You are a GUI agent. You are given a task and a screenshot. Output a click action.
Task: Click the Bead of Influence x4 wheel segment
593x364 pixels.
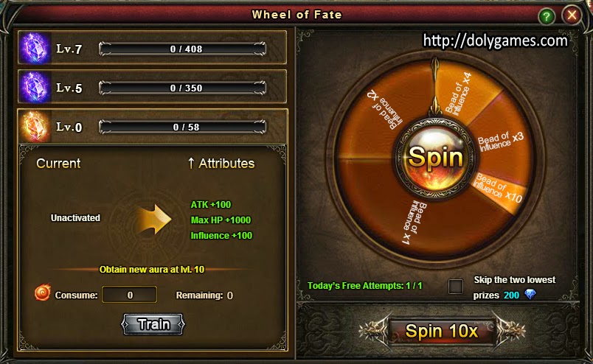click(x=465, y=93)
